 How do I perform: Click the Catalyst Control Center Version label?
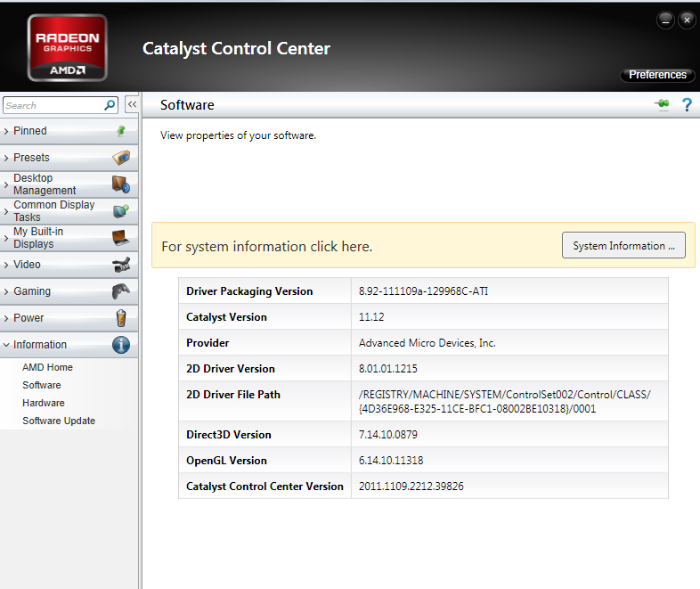click(x=265, y=487)
